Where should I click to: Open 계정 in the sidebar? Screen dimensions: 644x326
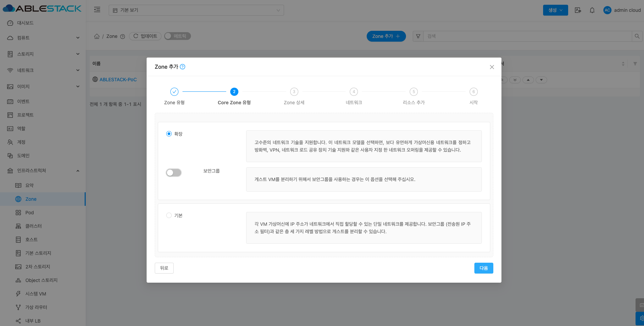point(43,142)
